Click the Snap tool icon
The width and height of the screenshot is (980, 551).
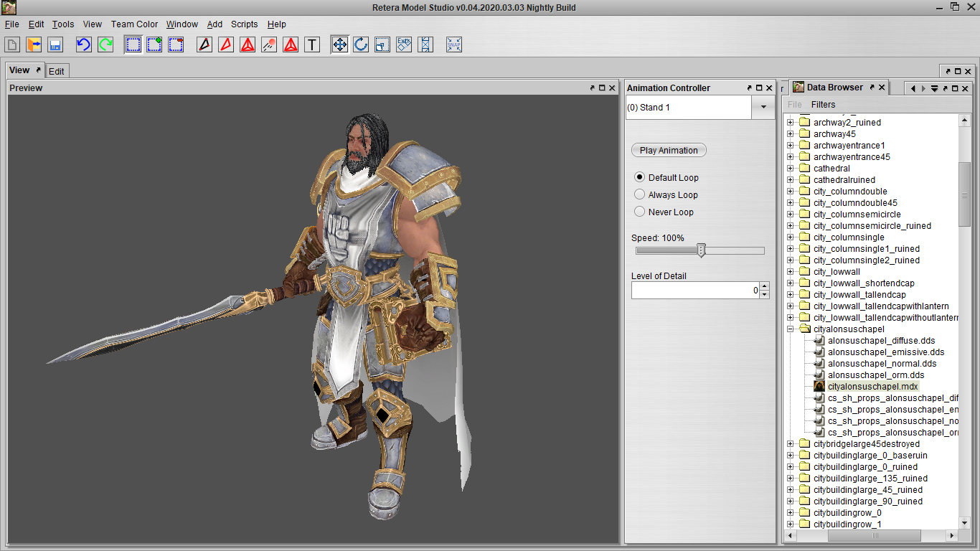point(454,44)
